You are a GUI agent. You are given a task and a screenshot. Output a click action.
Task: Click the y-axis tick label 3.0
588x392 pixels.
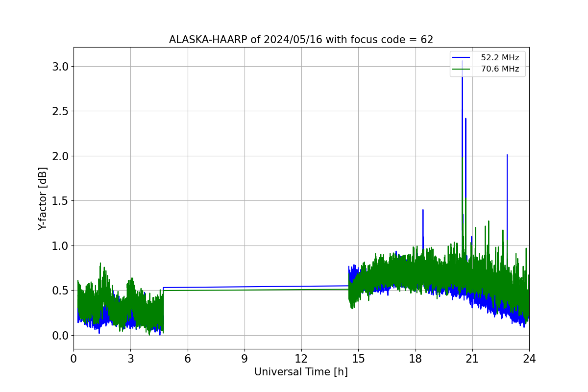coord(60,67)
